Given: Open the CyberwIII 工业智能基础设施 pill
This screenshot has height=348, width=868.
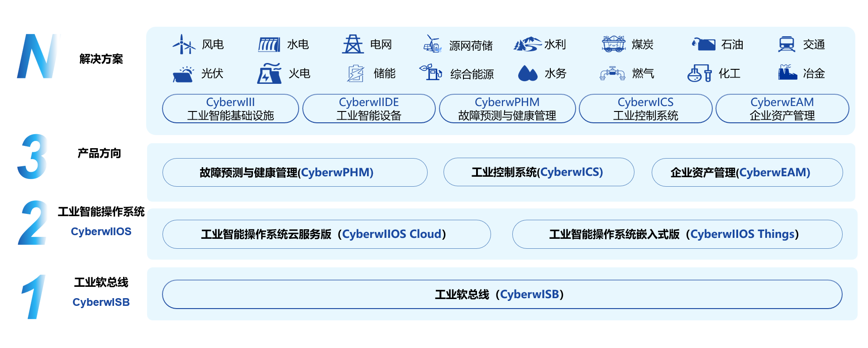Looking at the screenshot, I should pos(230,109).
